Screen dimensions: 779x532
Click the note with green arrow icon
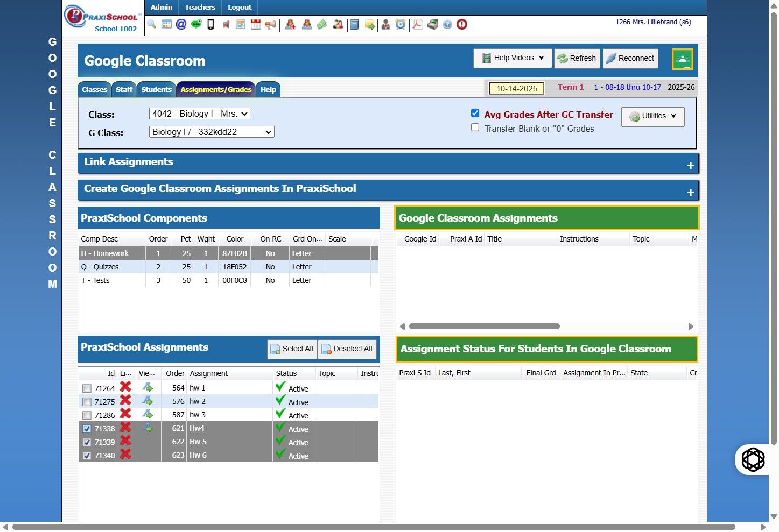click(x=370, y=24)
